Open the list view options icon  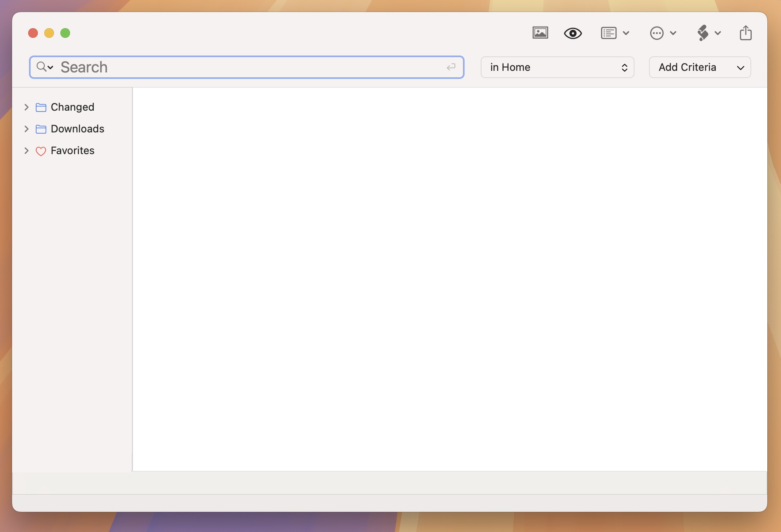coord(608,33)
